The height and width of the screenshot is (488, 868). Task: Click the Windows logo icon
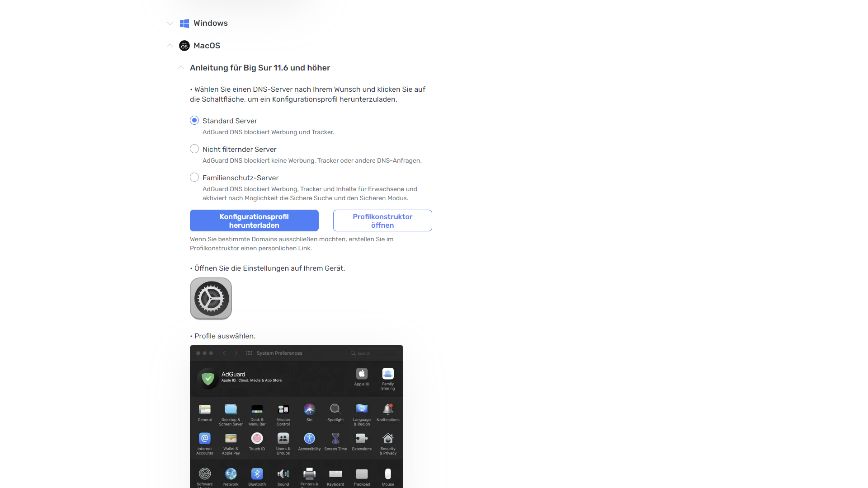184,23
